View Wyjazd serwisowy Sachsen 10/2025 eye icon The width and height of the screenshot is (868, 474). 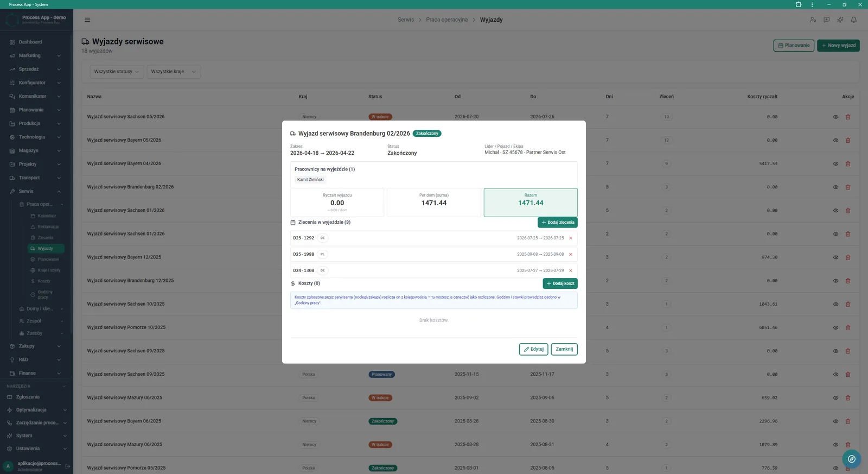click(835, 304)
